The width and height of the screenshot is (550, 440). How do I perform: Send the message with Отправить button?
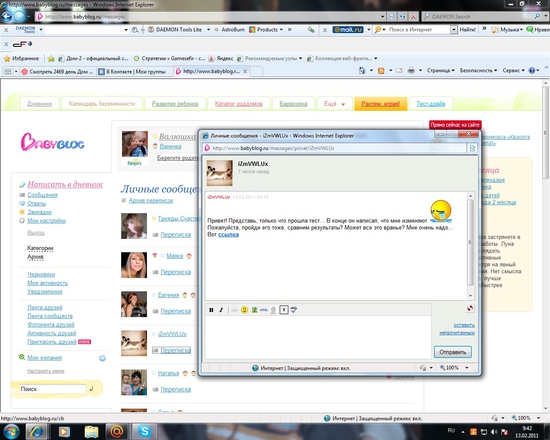pyautogui.click(x=452, y=352)
